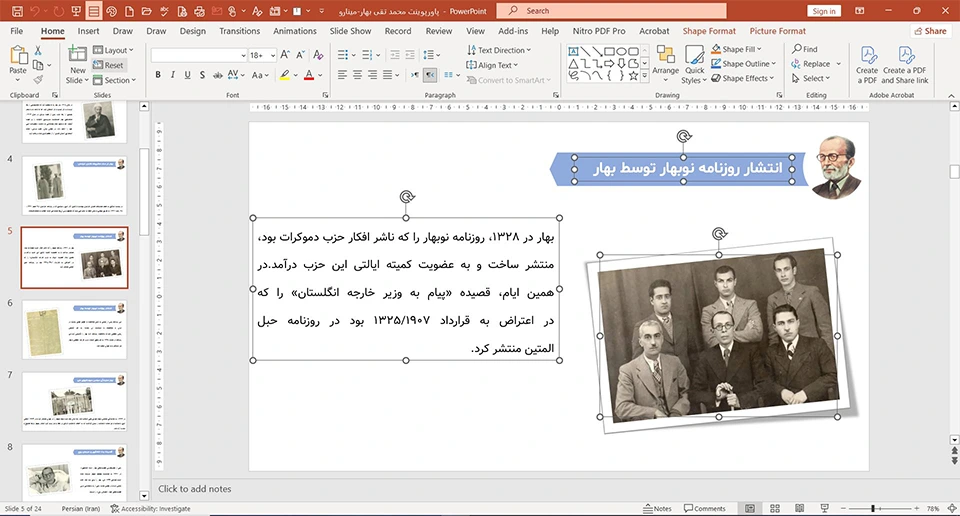This screenshot has width=960, height=516.
Task: Open the Find tool
Action: 804,49
